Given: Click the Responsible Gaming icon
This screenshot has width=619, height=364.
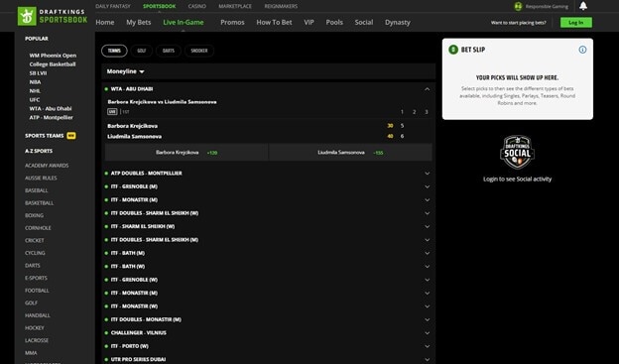Looking at the screenshot, I should click(519, 6).
